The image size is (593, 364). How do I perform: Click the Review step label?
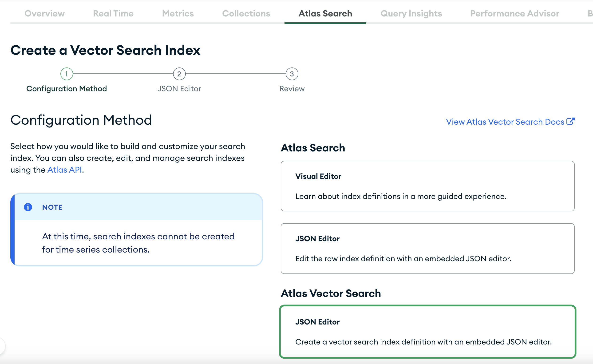tap(292, 89)
